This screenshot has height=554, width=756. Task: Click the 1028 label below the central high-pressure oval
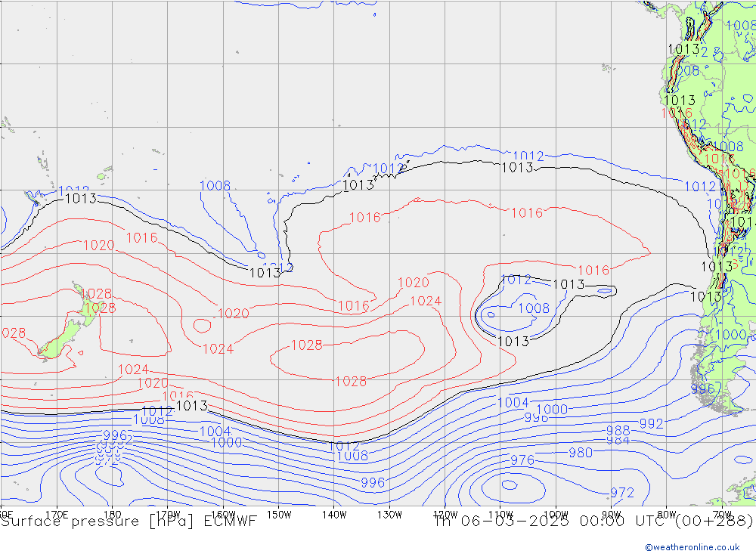(351, 382)
